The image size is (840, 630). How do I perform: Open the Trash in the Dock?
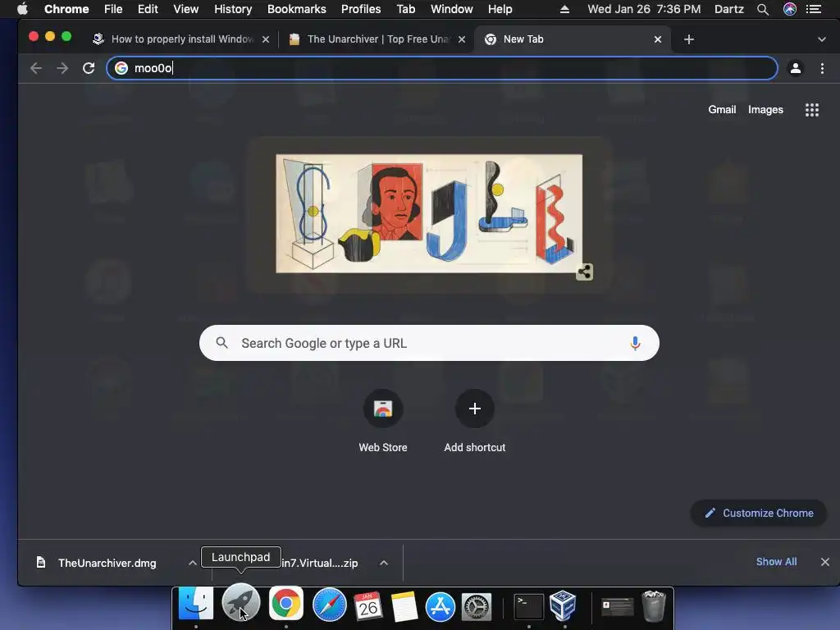pyautogui.click(x=654, y=606)
